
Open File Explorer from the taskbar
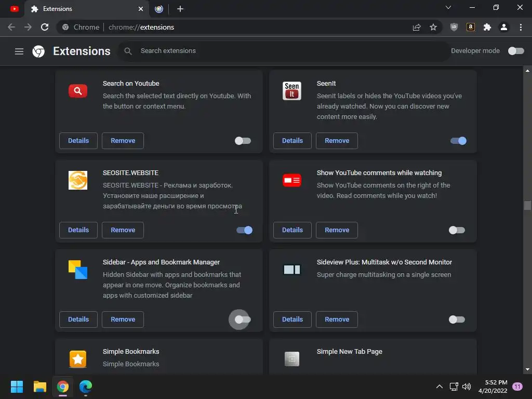pyautogui.click(x=39, y=387)
